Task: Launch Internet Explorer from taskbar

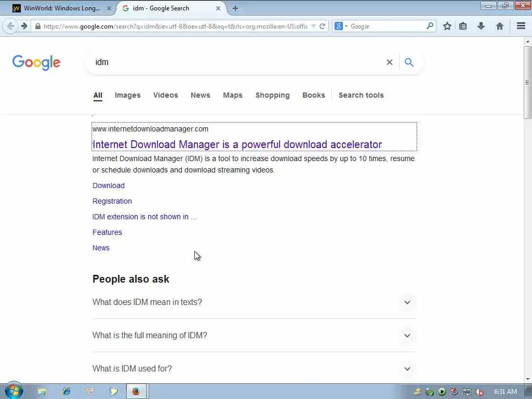Action: [66, 391]
